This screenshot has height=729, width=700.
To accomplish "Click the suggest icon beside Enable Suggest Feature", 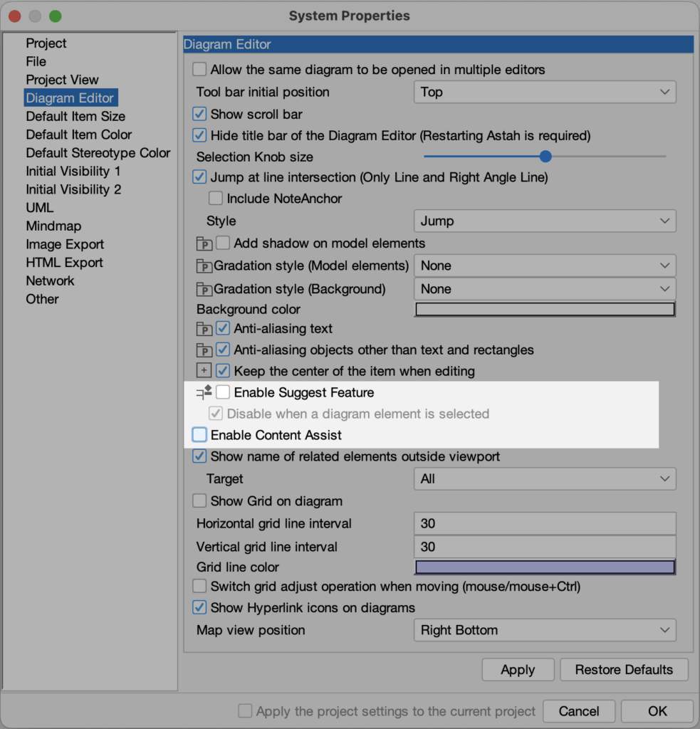I will click(204, 392).
